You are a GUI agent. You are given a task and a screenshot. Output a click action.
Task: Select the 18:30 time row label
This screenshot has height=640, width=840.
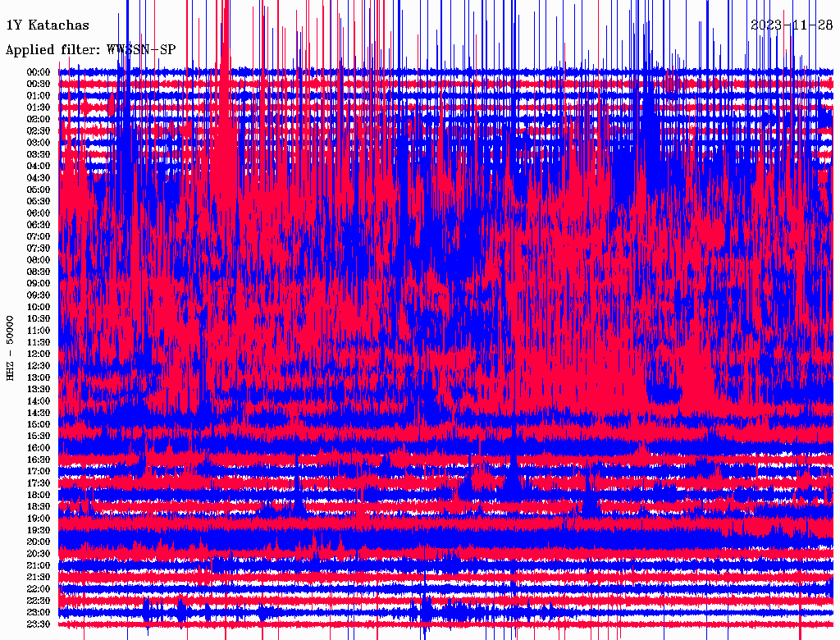click(39, 506)
